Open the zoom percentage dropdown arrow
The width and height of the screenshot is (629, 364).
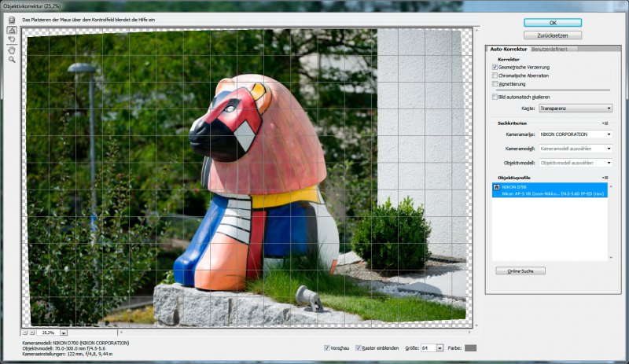click(x=64, y=333)
